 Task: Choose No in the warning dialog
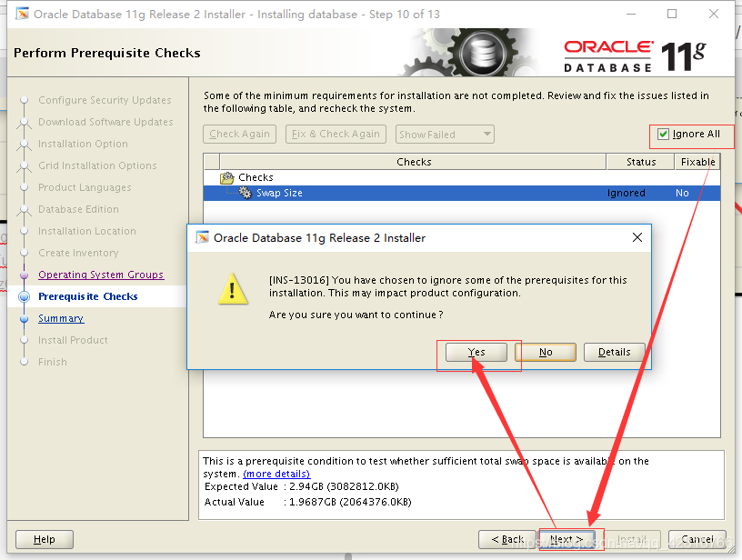pyautogui.click(x=546, y=353)
